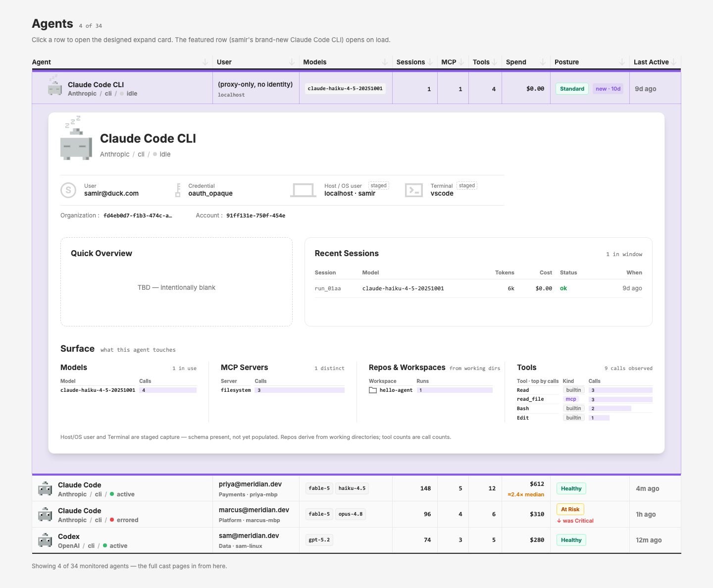This screenshot has height=588, width=713.
Task: Click the "≈2.4× median" spend note
Action: tap(526, 494)
